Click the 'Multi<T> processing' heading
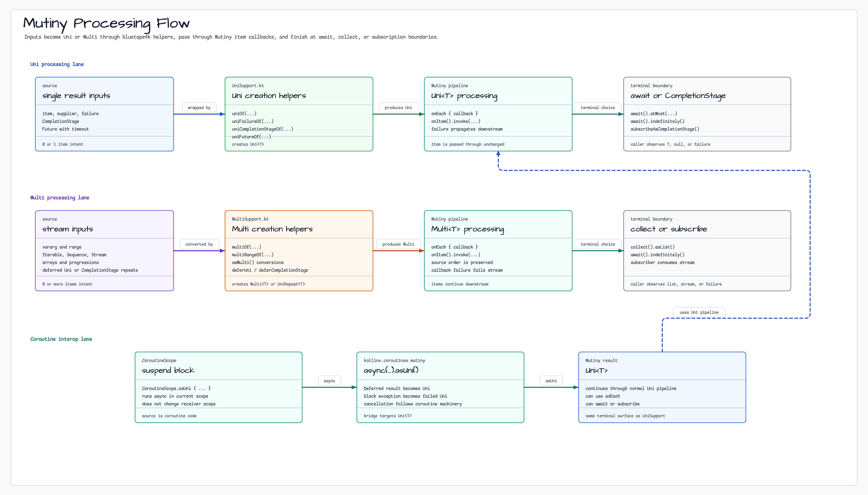Viewport: 868px width, 495px height. coord(467,229)
